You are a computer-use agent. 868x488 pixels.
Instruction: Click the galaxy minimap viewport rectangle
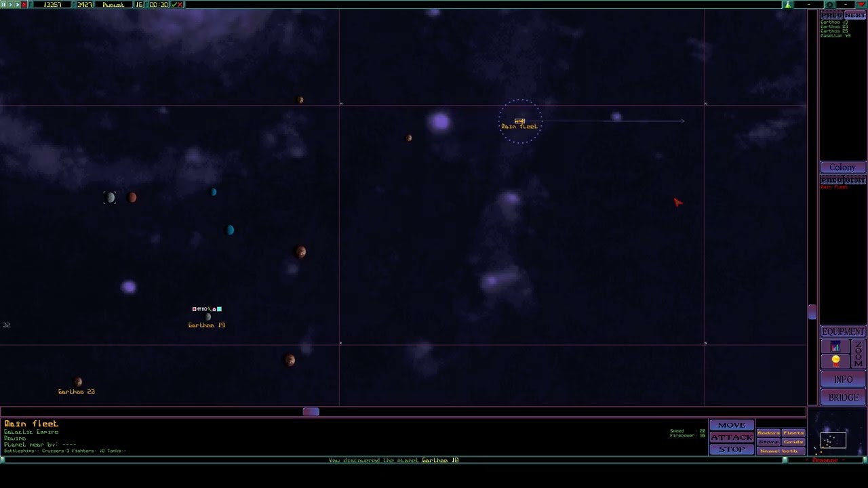[833, 440]
